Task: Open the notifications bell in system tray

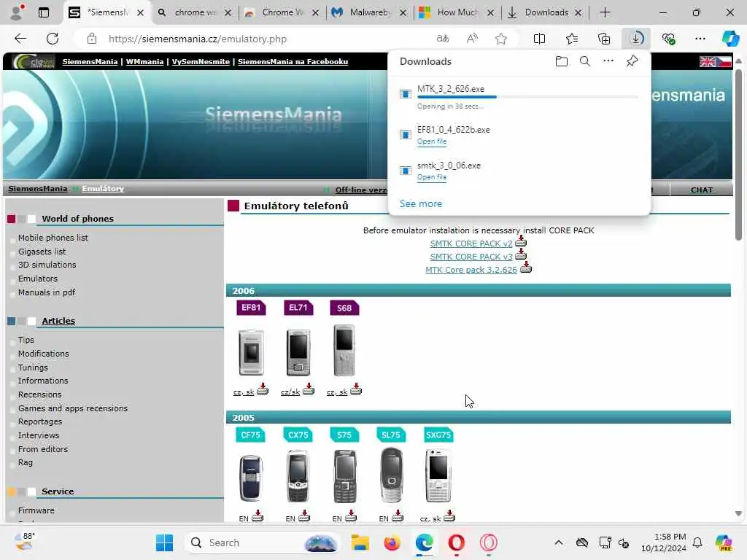Action: 697,542
